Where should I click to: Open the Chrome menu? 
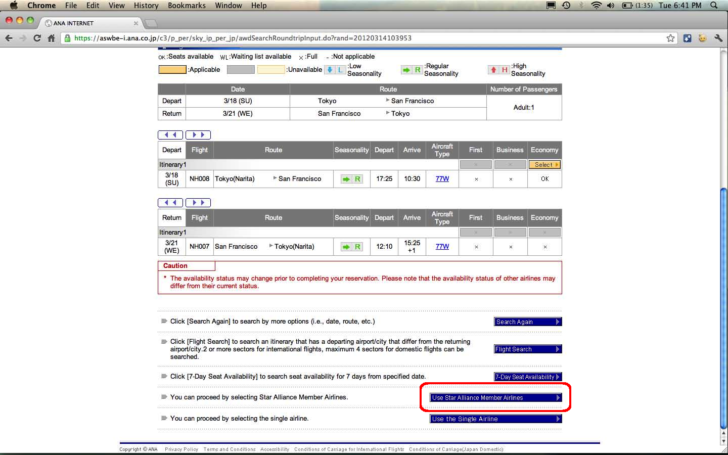pyautogui.click(x=41, y=6)
